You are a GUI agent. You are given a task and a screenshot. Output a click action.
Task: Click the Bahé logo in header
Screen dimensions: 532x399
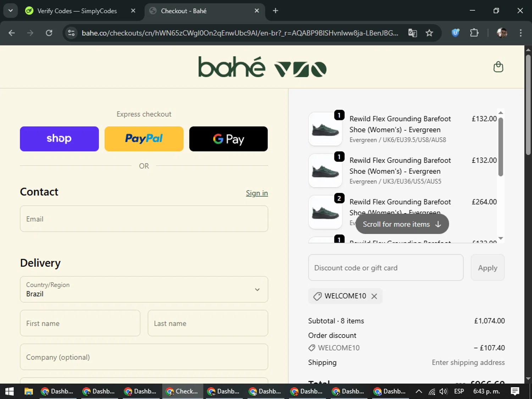(x=262, y=67)
